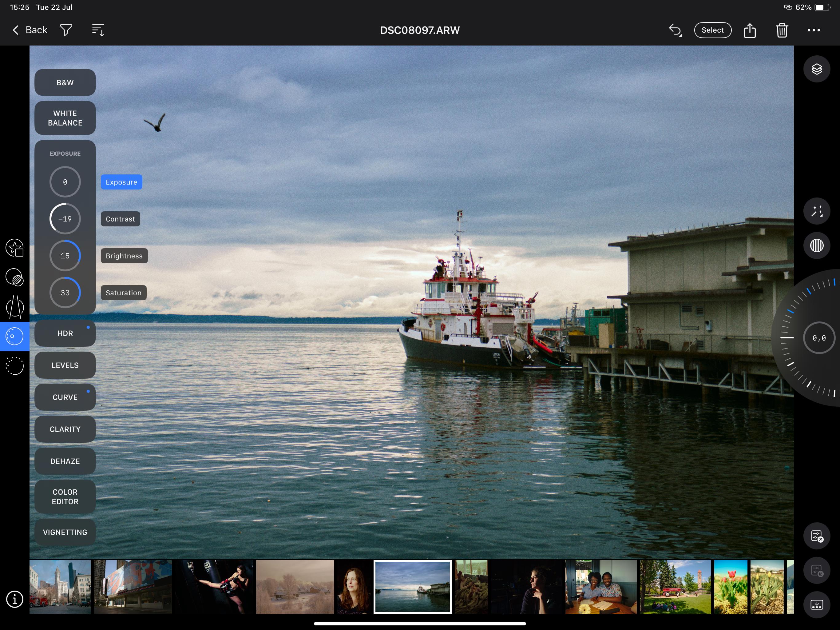Screen dimensions: 840x630
Task: Open the red-haired woman portrait thumbnail
Action: click(x=354, y=587)
